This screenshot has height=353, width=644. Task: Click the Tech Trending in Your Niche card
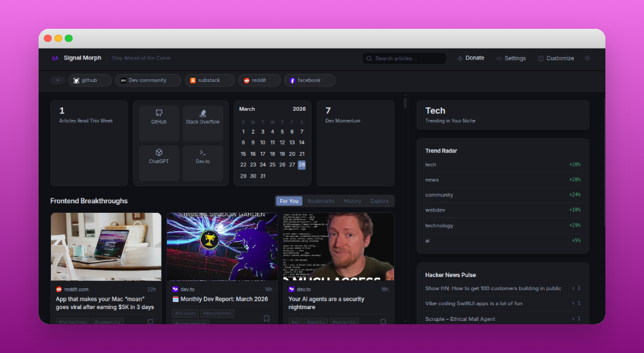click(503, 115)
